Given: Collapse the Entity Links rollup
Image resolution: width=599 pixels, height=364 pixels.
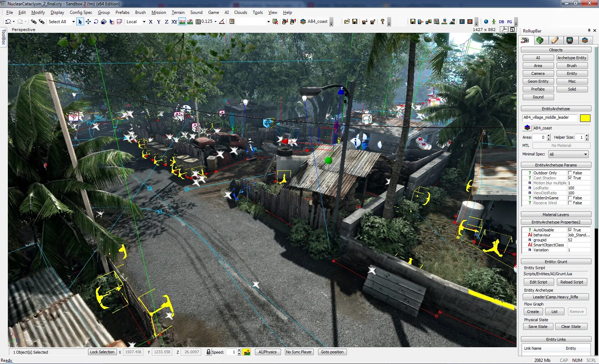Looking at the screenshot, I should pyautogui.click(x=556, y=339).
